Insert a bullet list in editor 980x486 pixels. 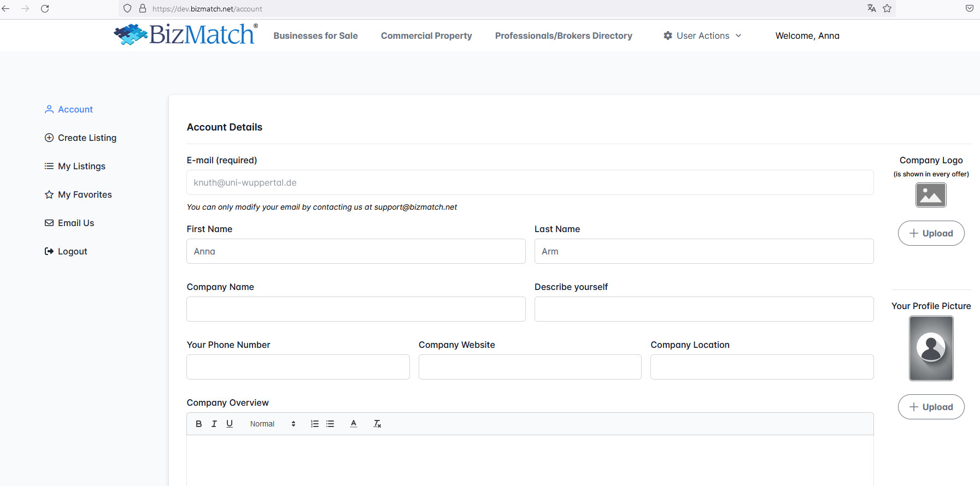point(330,424)
